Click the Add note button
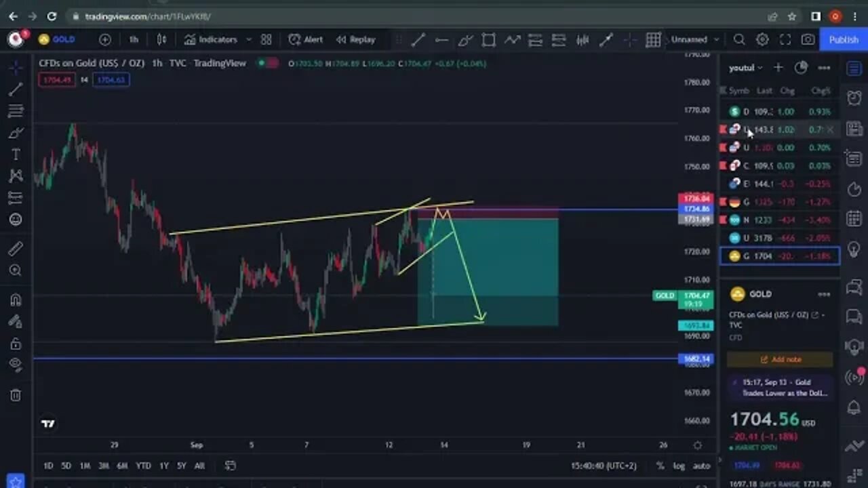The height and width of the screenshot is (488, 868). [780, 359]
